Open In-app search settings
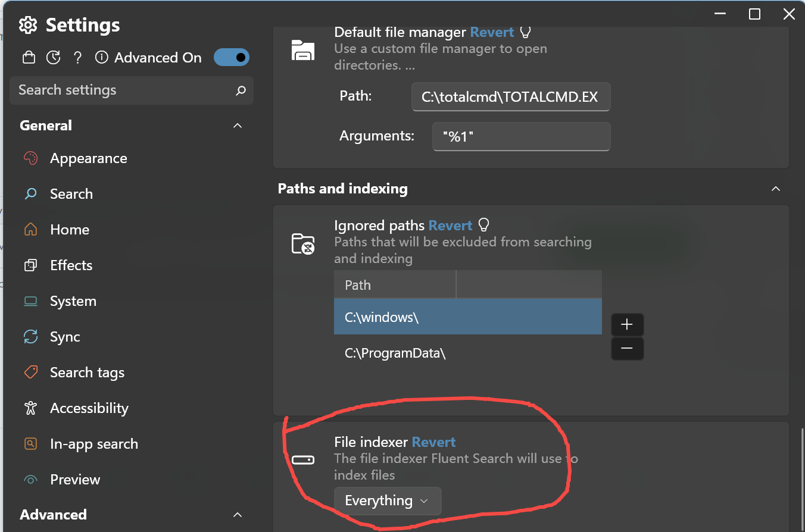This screenshot has width=805, height=532. point(30,443)
